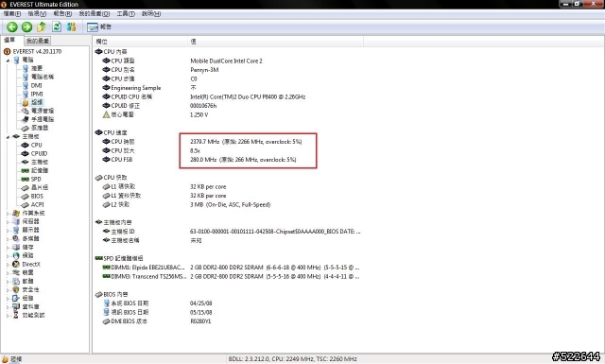This screenshot has width=605, height=364.
Task: Expand the DirectX tree node
Action: point(8,265)
